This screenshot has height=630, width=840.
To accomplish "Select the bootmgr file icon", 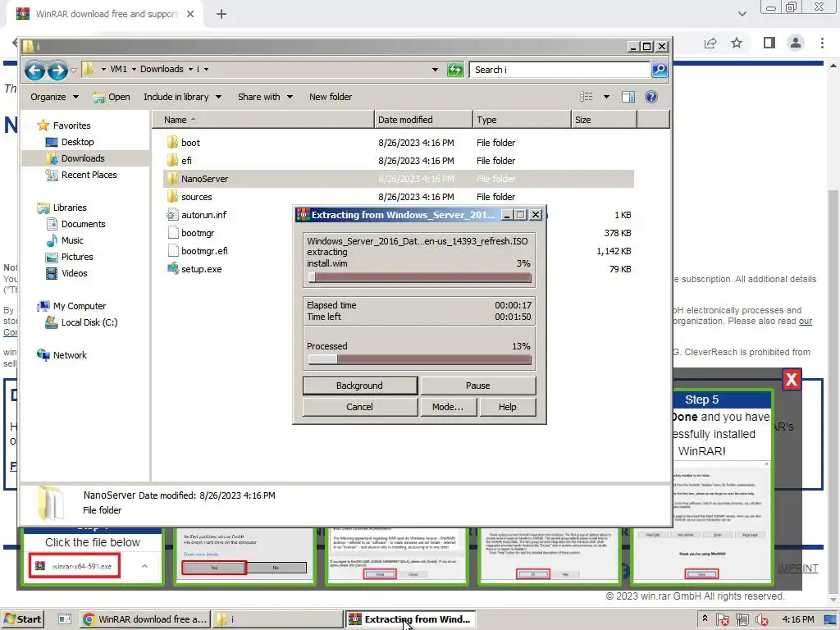I will [172, 233].
